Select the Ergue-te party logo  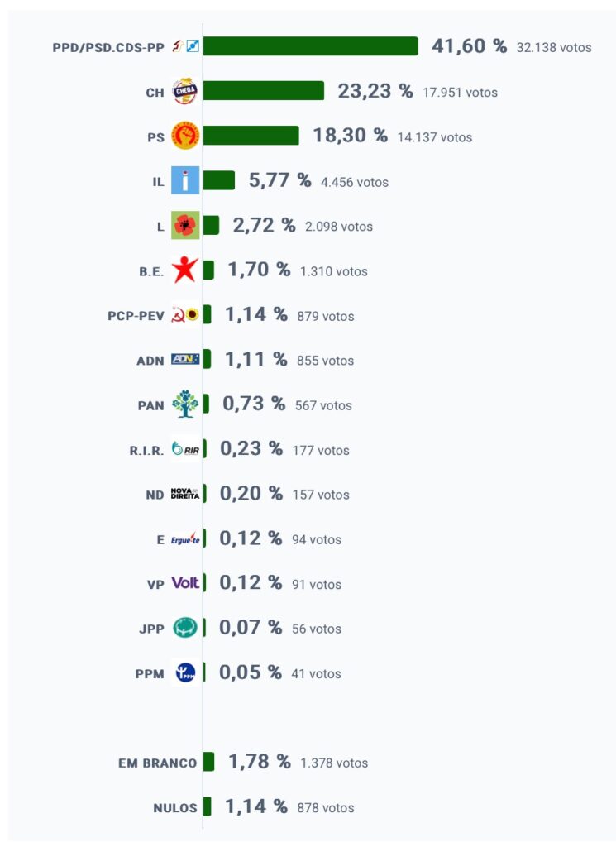click(185, 538)
